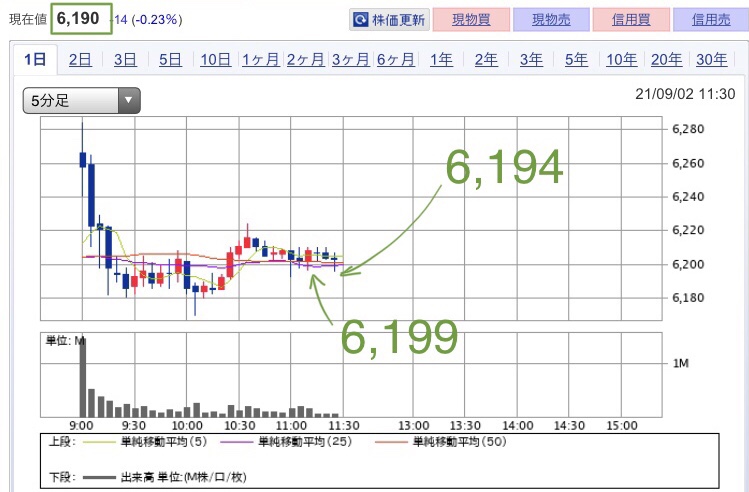749x492 pixels.
Task: Click the 10:30 time axis label
Action: click(x=239, y=426)
